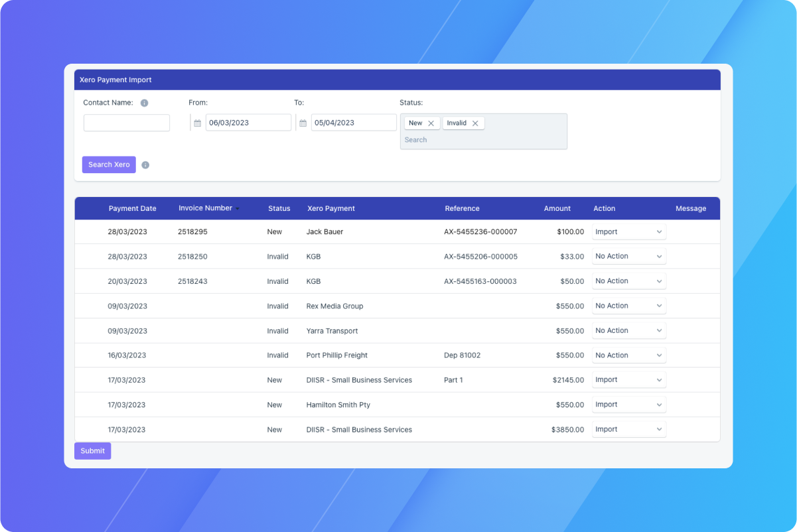Click reference AX-5455206-000005
The image size is (797, 532).
tap(480, 257)
